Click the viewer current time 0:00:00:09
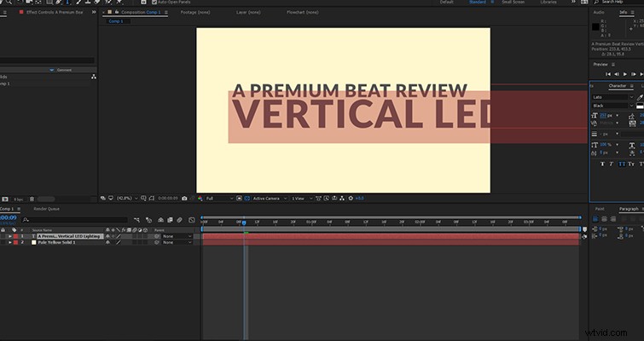This screenshot has width=644, height=341. (168, 199)
